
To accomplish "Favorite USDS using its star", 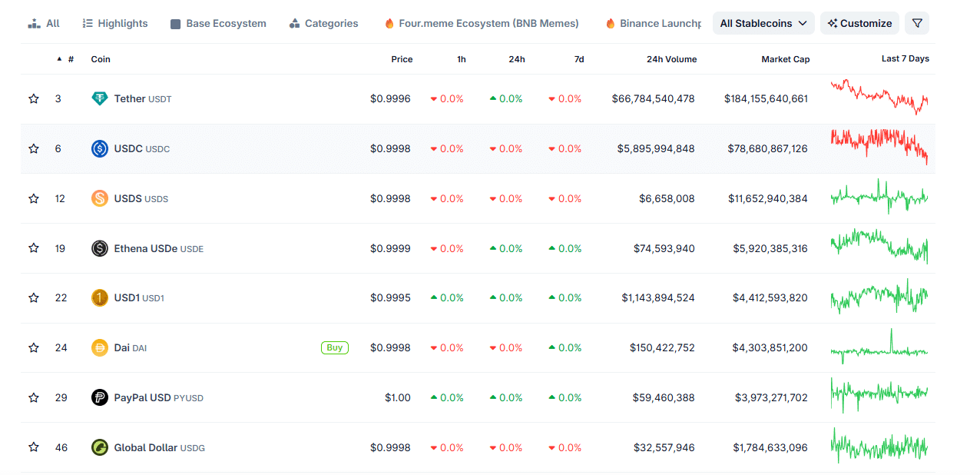I will (33, 198).
